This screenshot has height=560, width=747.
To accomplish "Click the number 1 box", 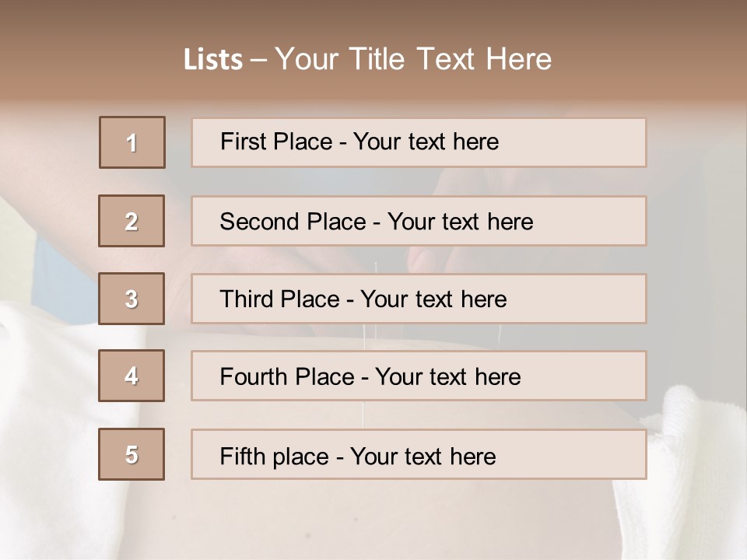I will pyautogui.click(x=132, y=142).
